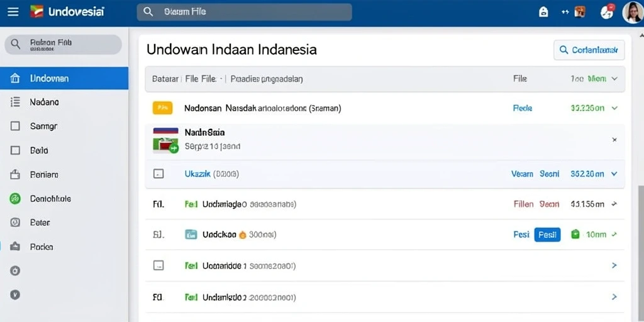644x322 pixels.
Task: Click the Corlaniaak search button
Action: (589, 50)
